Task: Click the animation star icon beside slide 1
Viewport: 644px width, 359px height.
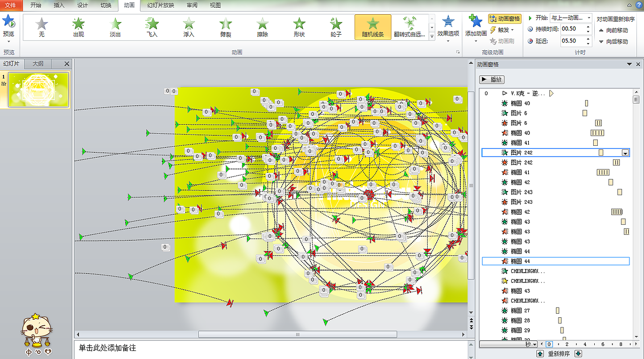Action: [x=4, y=84]
